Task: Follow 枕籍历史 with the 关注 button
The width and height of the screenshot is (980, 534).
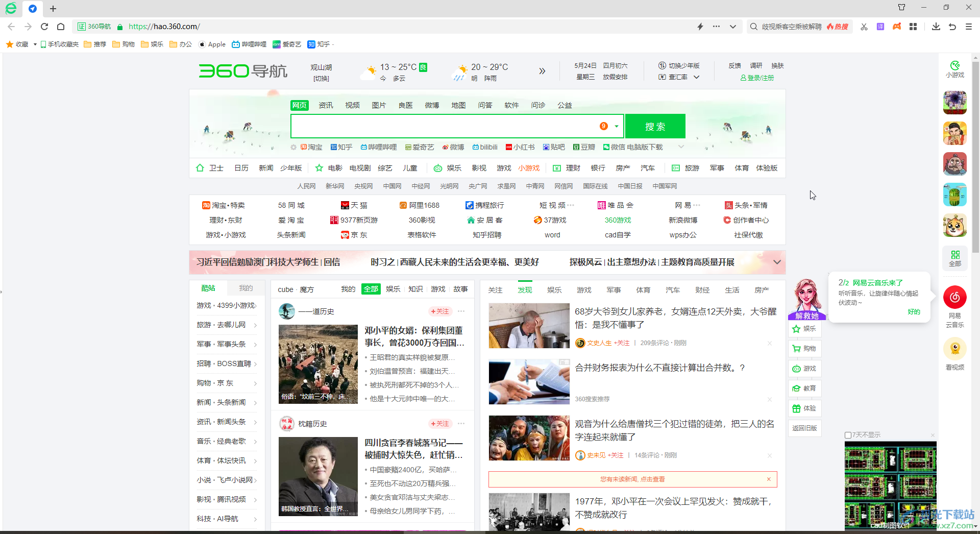Action: click(439, 424)
